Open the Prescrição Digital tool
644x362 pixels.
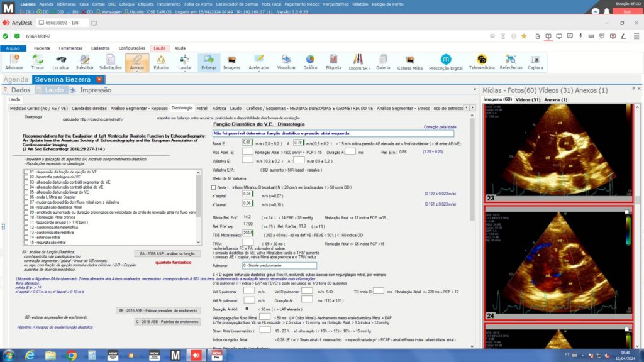click(x=446, y=62)
